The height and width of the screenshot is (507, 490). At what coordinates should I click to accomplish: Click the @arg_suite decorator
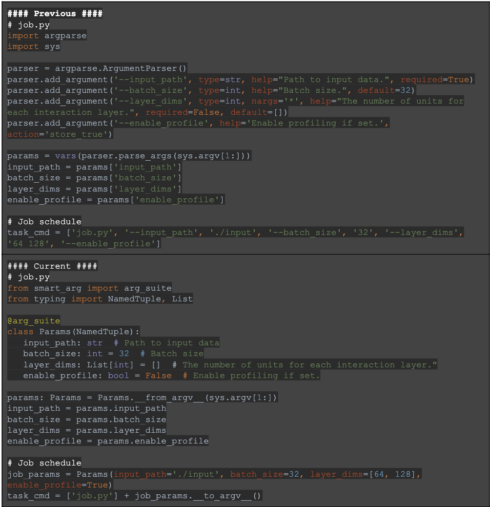click(34, 321)
